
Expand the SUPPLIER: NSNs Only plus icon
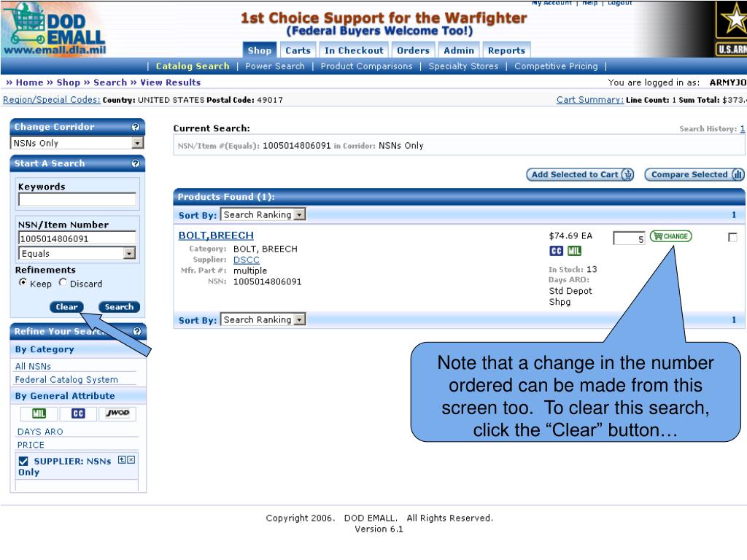pyautogui.click(x=122, y=460)
